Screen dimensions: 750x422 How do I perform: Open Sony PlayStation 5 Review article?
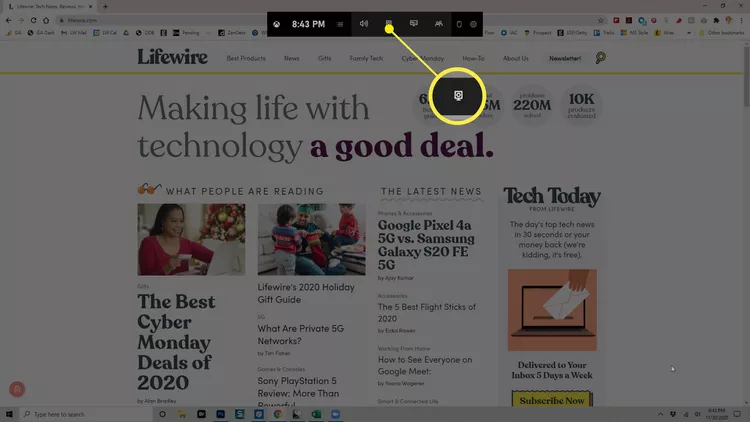pos(298,392)
